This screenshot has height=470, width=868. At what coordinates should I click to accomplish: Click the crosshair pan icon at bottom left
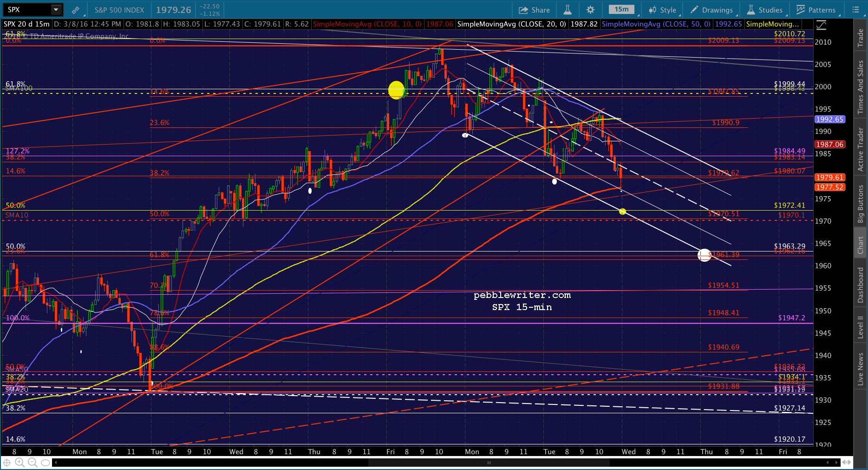pyautogui.click(x=7, y=463)
